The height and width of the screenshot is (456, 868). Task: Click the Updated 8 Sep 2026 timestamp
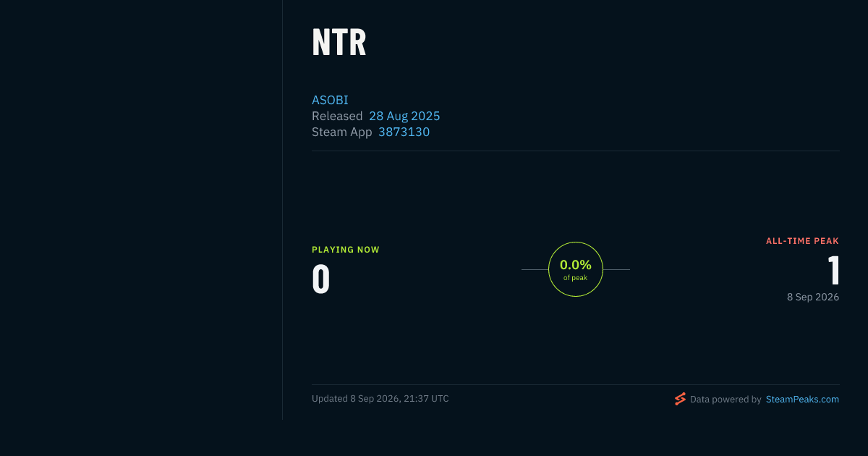(x=380, y=399)
